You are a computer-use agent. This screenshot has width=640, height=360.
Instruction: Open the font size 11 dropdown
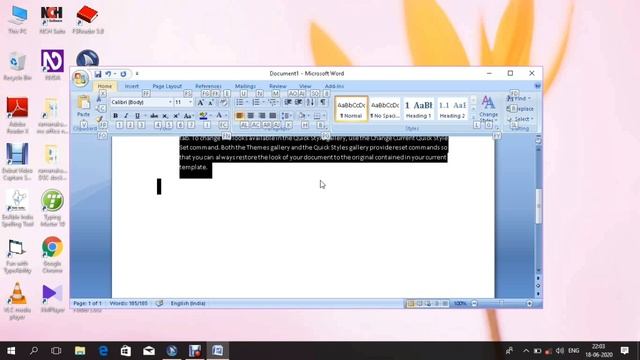[x=190, y=102]
